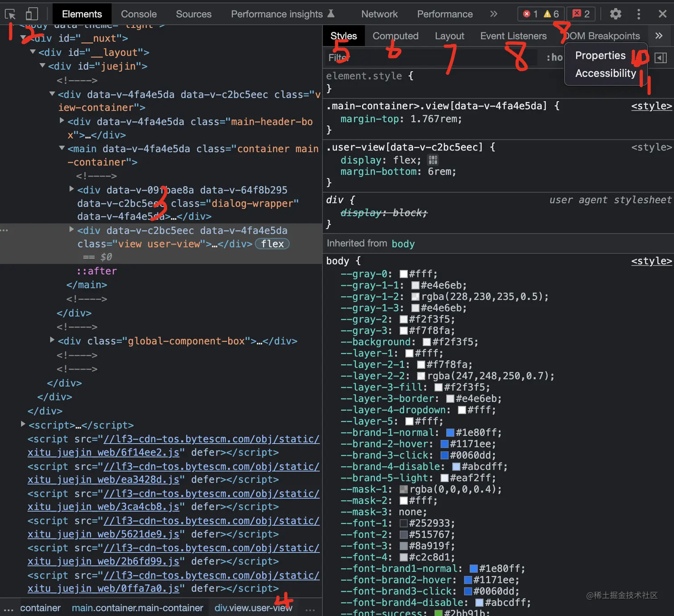Image resolution: width=674 pixels, height=616 pixels.
Task: Expand the main-header-box div node
Action: click(62, 120)
